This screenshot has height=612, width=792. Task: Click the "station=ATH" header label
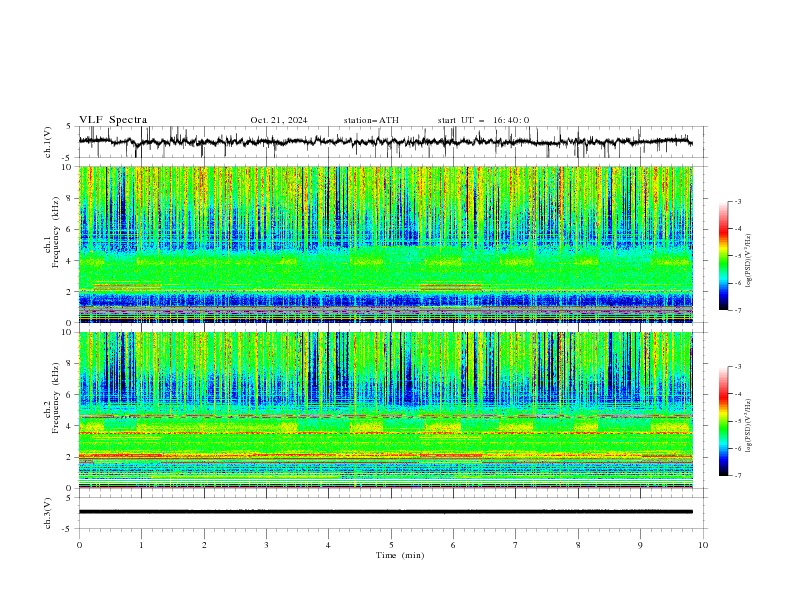click(x=371, y=120)
